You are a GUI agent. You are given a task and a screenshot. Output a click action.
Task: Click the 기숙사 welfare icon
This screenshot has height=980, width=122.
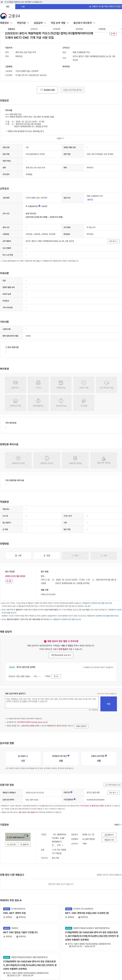click(x=38, y=385)
